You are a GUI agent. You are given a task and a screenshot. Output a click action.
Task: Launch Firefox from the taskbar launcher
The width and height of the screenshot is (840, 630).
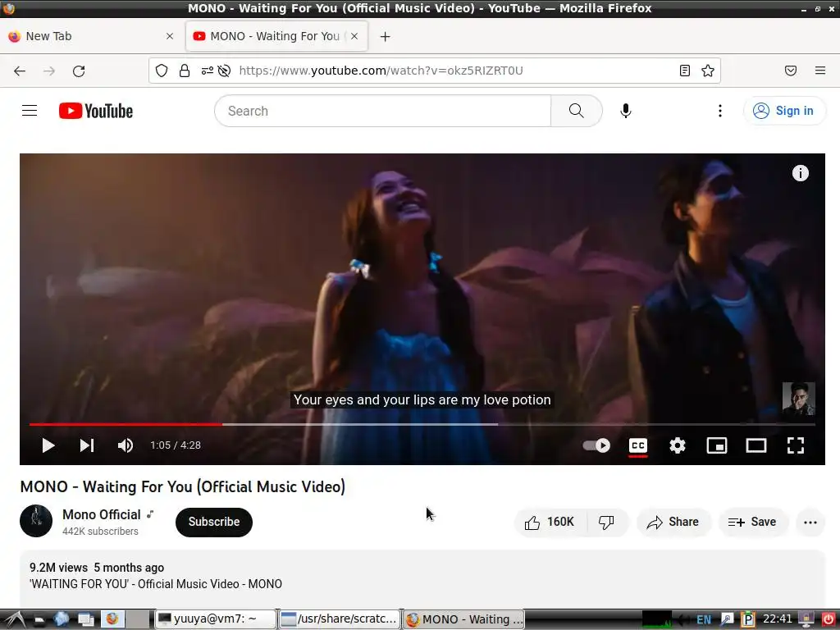[x=112, y=619]
